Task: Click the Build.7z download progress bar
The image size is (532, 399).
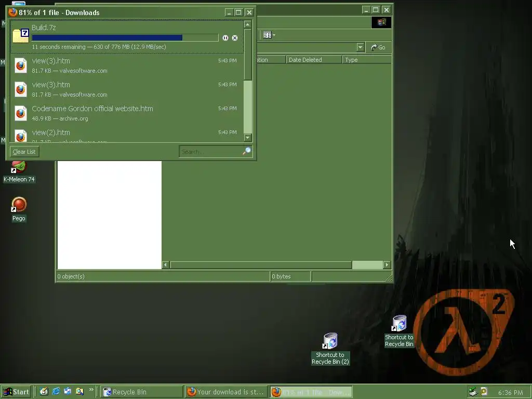Action: pyautogui.click(x=125, y=37)
